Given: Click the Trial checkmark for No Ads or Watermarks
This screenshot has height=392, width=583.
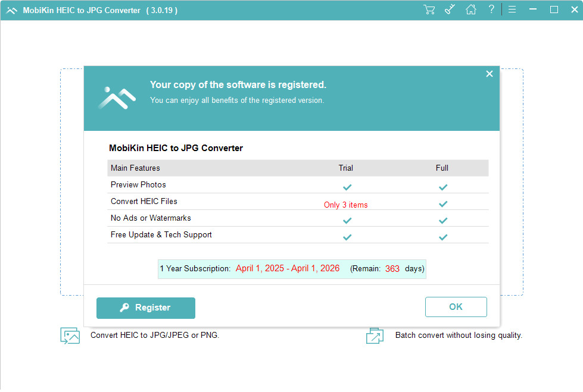Looking at the screenshot, I should (x=347, y=221).
